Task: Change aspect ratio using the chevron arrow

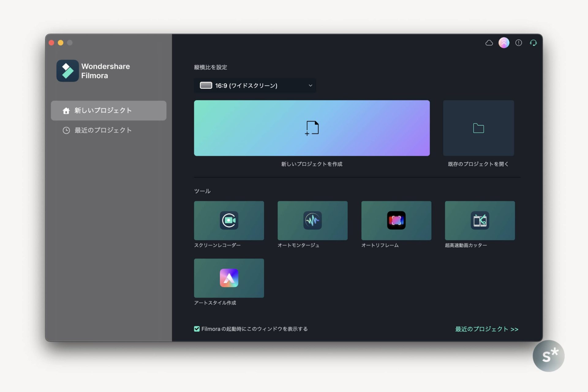Action: [310, 85]
